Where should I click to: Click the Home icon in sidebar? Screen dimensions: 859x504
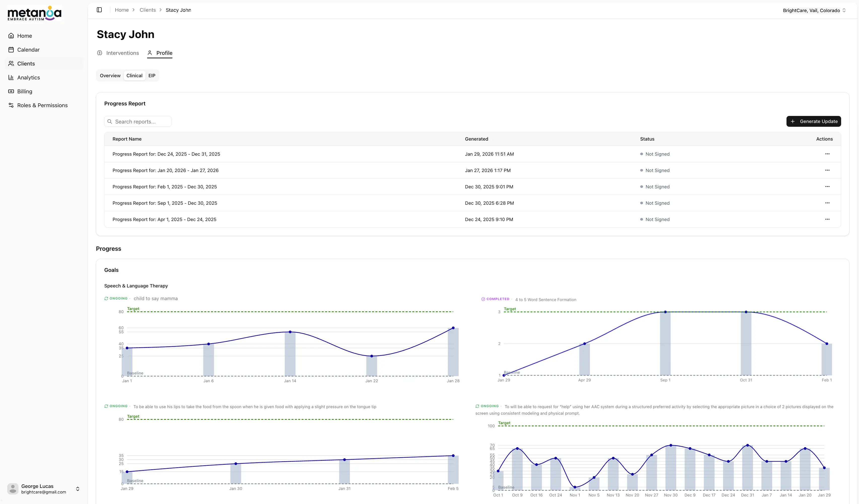pos(11,36)
